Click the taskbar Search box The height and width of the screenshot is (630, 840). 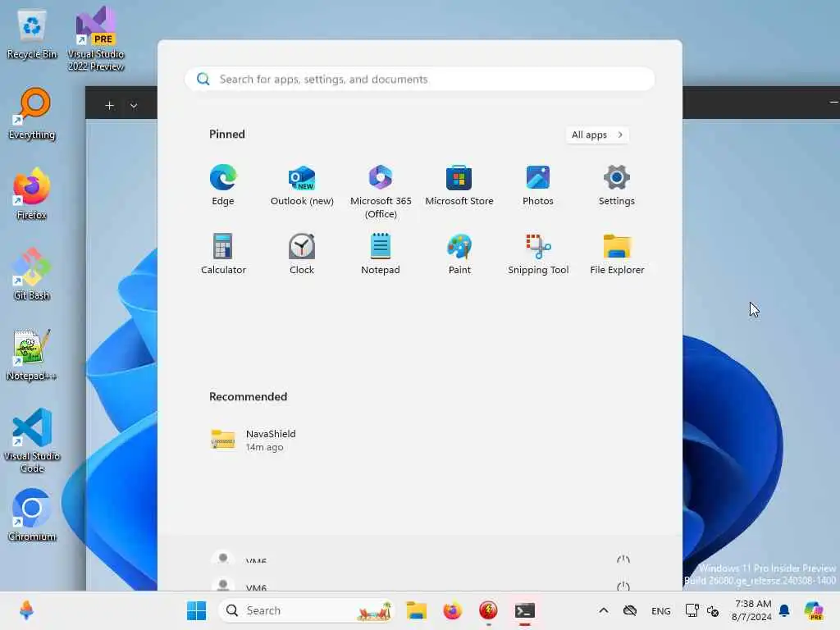[306, 610]
